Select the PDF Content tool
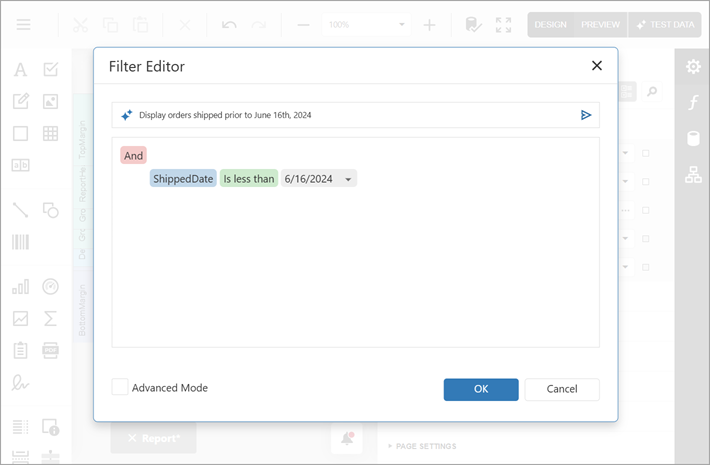This screenshot has height=465, width=710. (x=51, y=350)
